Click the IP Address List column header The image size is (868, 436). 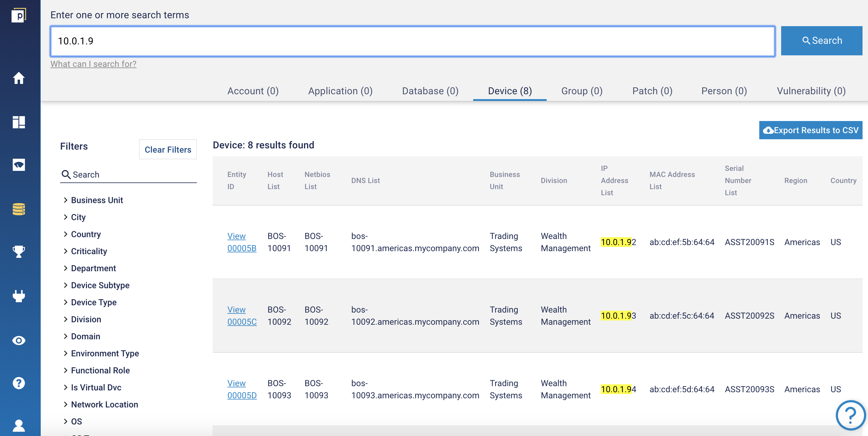point(614,180)
